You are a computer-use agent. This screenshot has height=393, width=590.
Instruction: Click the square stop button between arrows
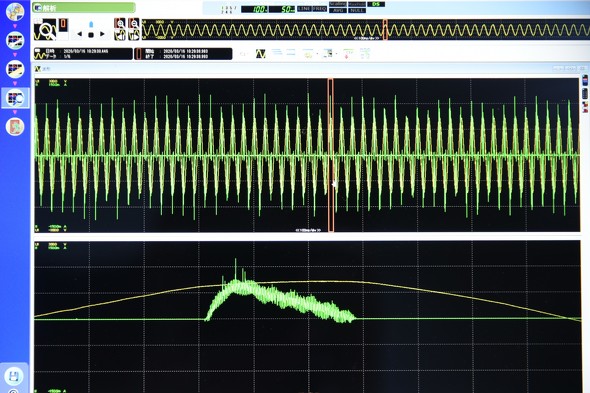91,35
